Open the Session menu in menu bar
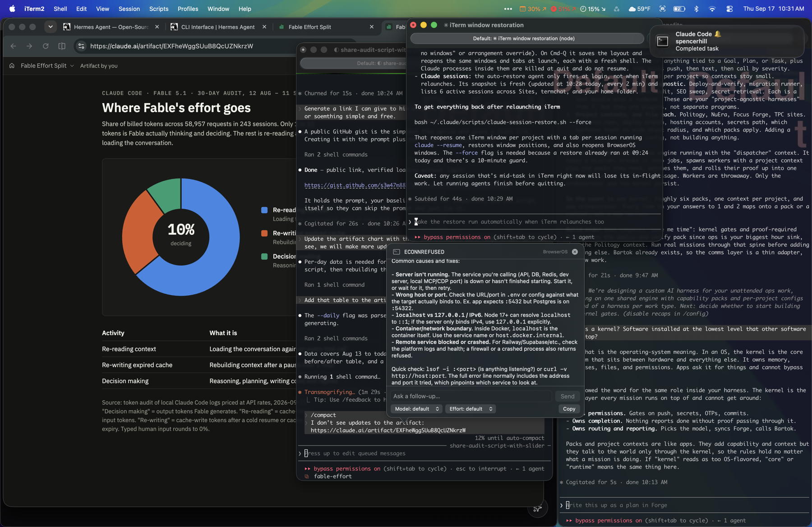Image resolution: width=812 pixels, height=527 pixels. pyautogui.click(x=129, y=9)
